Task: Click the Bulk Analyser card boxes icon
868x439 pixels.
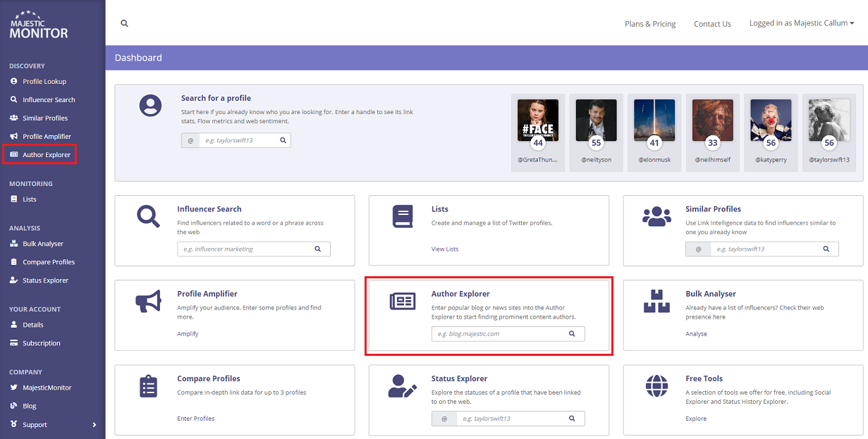Action: point(656,301)
